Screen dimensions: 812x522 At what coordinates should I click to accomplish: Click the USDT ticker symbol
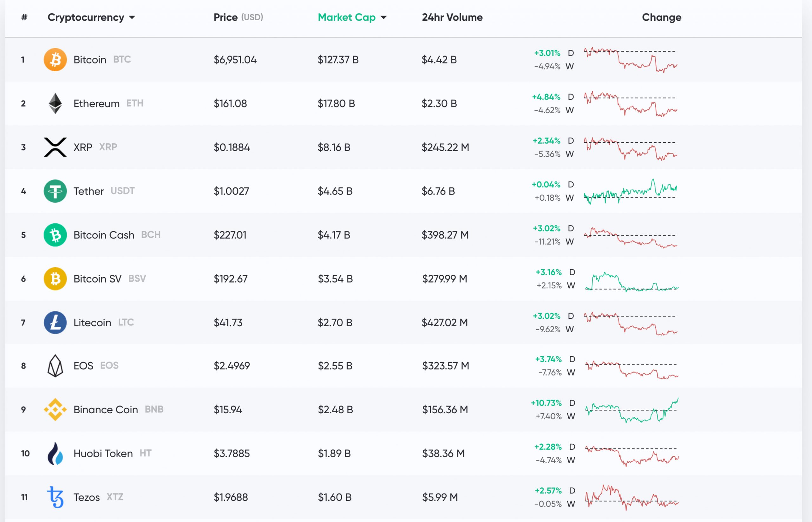[x=123, y=191]
